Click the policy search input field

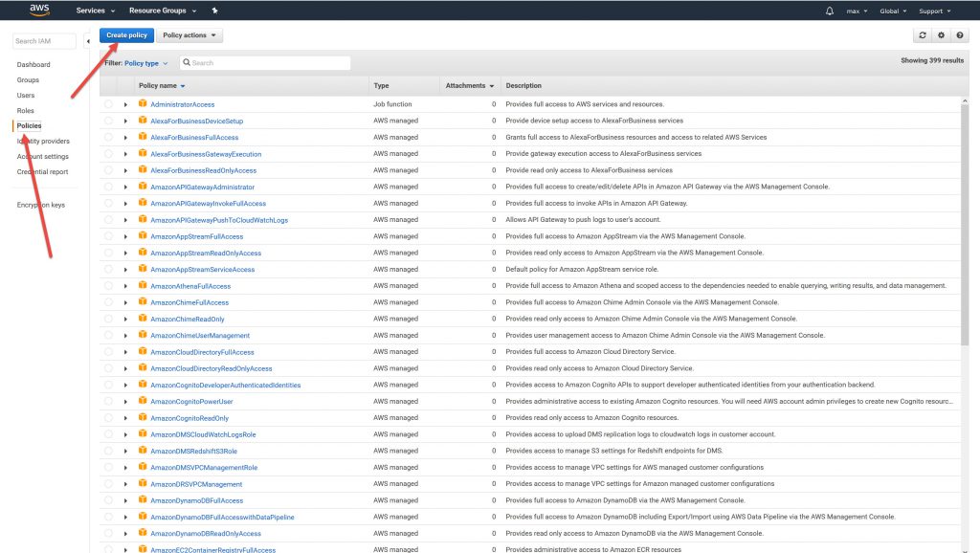coord(268,63)
